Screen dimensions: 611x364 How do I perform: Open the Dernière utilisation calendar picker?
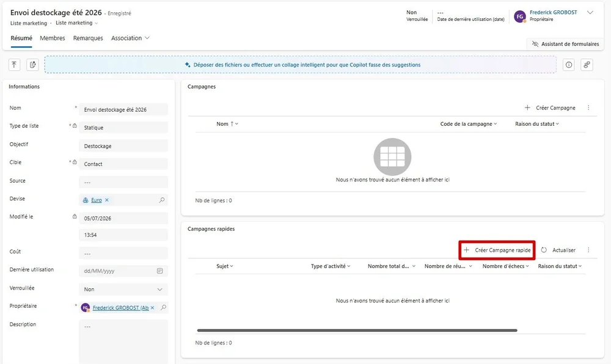(x=159, y=271)
